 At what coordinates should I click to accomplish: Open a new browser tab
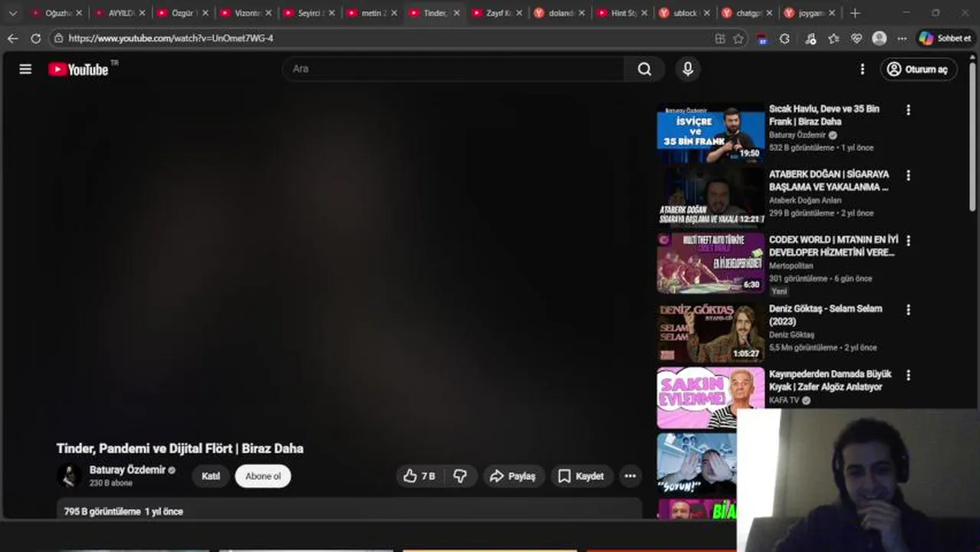click(x=855, y=13)
